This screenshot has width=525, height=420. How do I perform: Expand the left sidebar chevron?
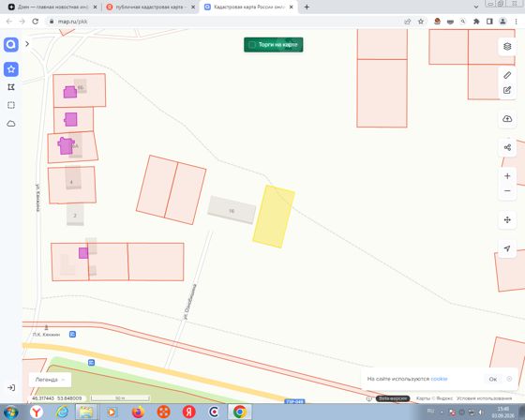coord(27,44)
